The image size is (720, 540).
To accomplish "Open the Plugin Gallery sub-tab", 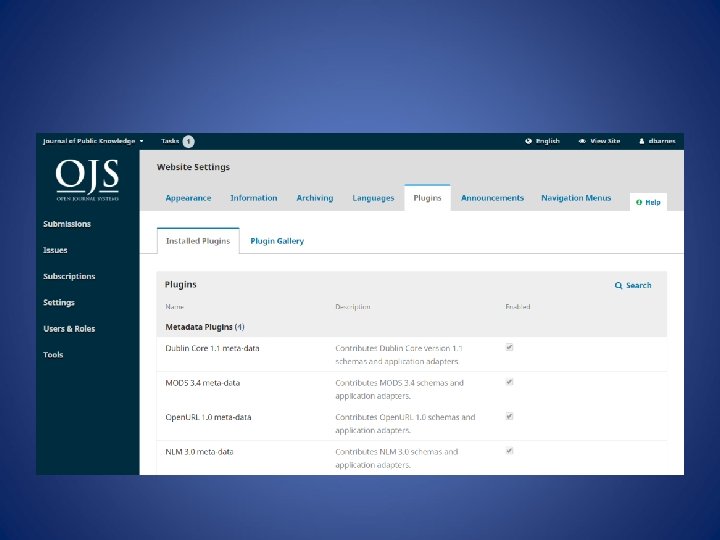I will click(277, 241).
